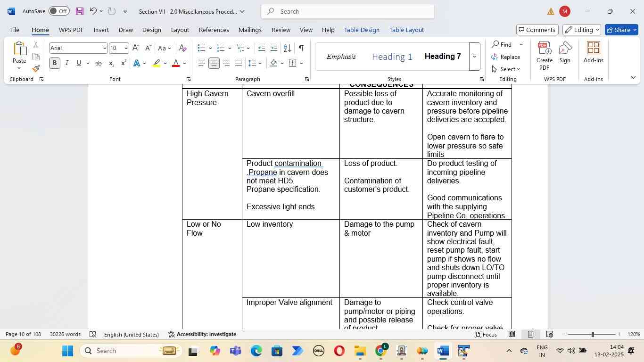Viewport: 644px width, 362px height.
Task: Open font size dropdown
Action: pyautogui.click(x=125, y=48)
